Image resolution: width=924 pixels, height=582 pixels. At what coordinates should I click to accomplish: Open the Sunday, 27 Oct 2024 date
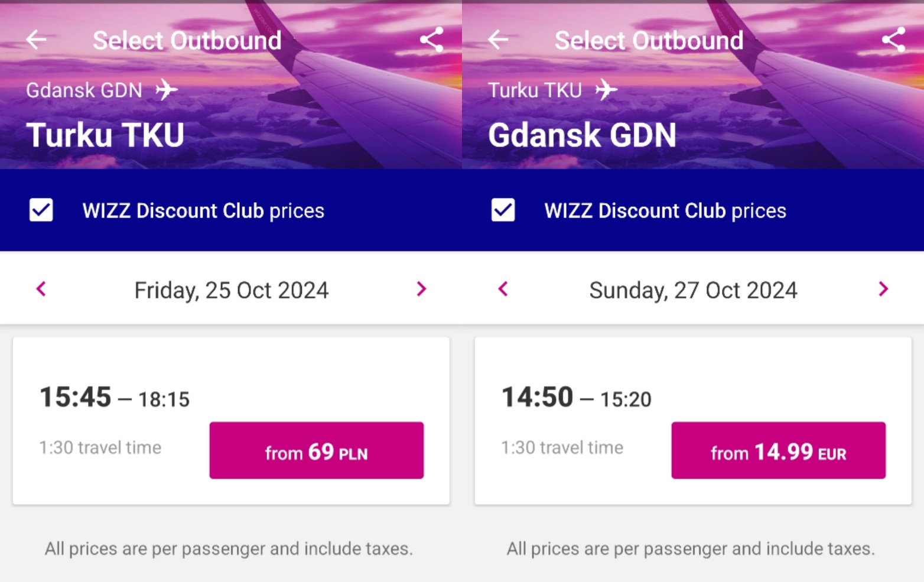click(694, 290)
